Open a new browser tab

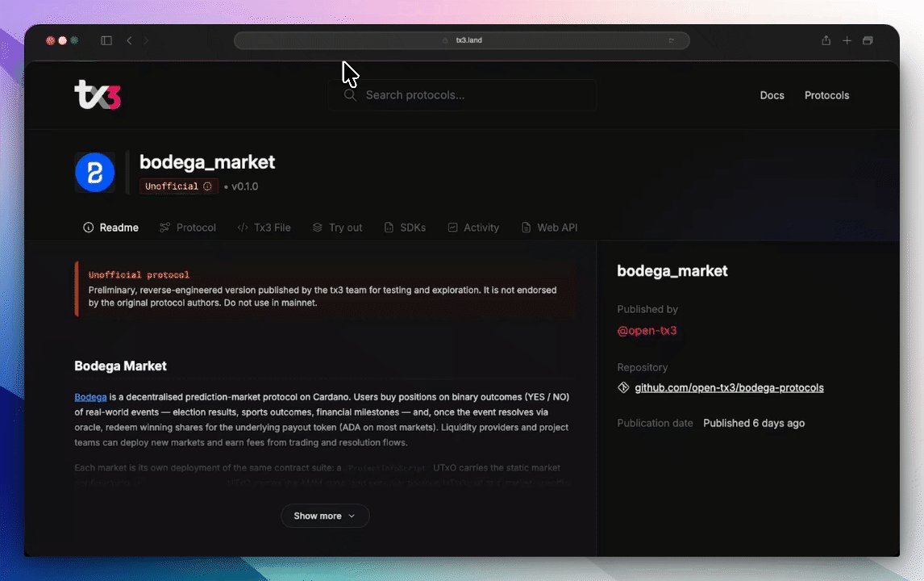click(x=847, y=40)
